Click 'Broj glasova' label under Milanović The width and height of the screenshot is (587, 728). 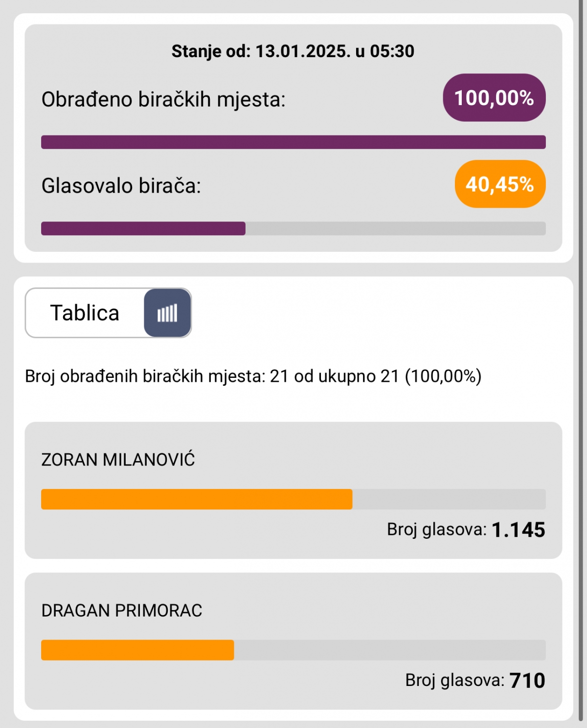click(x=437, y=529)
